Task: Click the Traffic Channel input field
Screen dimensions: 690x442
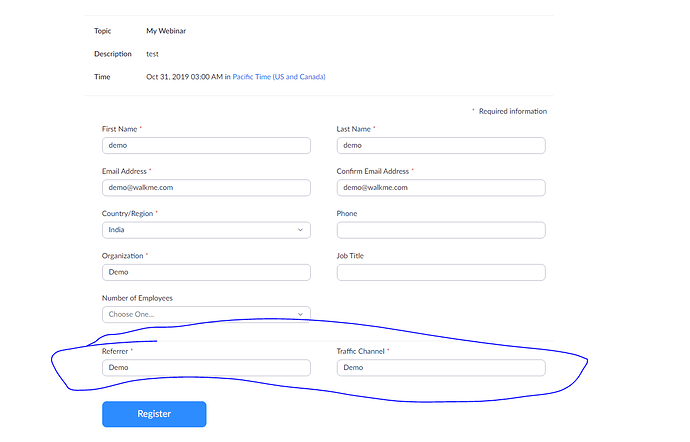Action: pos(441,368)
